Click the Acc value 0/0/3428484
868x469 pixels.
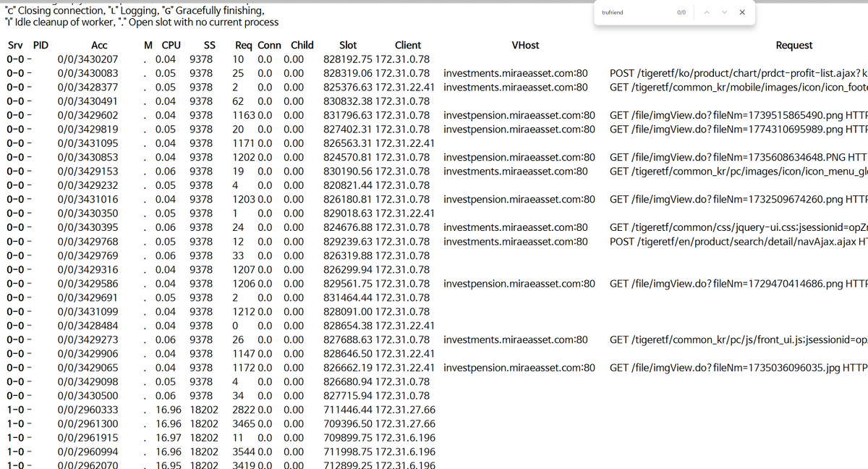(88, 326)
